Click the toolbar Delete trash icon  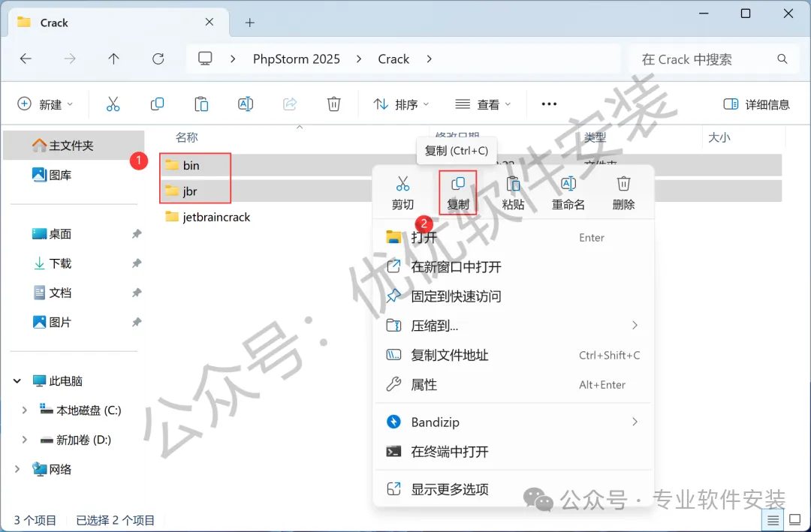(x=333, y=104)
